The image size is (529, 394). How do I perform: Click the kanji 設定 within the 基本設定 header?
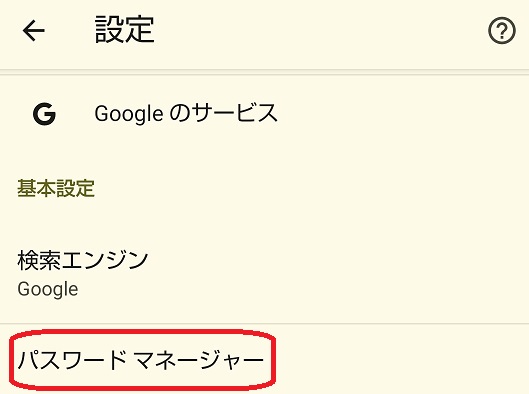75,188
